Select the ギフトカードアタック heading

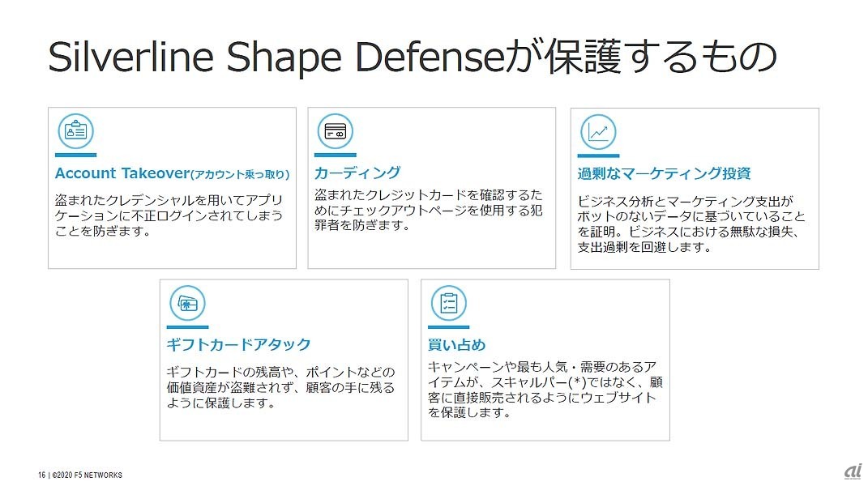[x=238, y=344]
